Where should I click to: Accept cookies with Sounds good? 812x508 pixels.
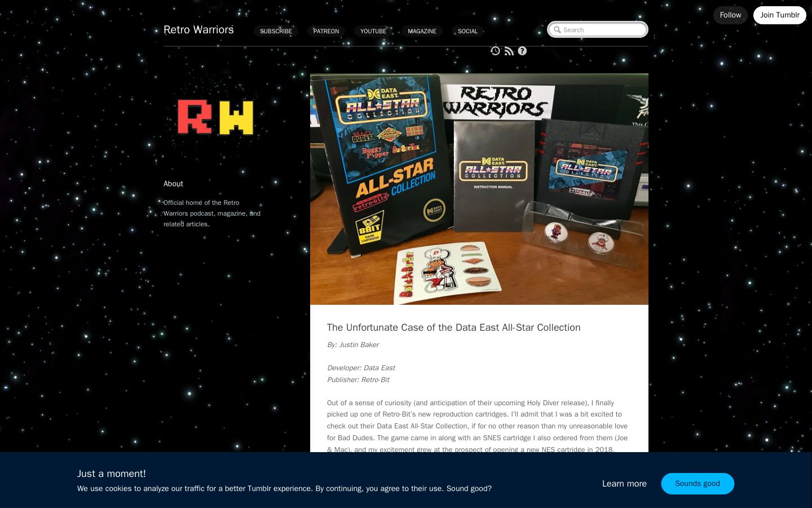[x=698, y=484]
